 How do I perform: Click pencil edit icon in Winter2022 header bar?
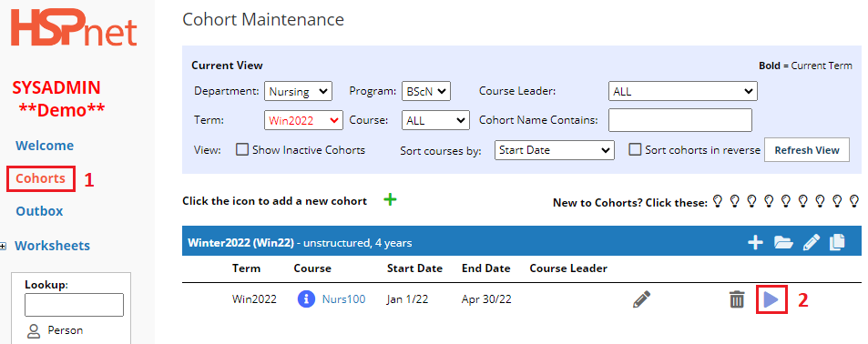pos(812,242)
